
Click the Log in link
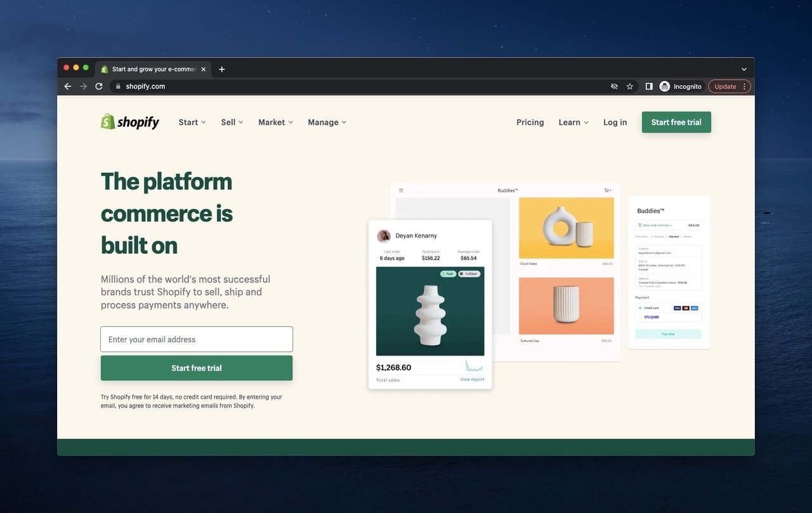tap(615, 123)
